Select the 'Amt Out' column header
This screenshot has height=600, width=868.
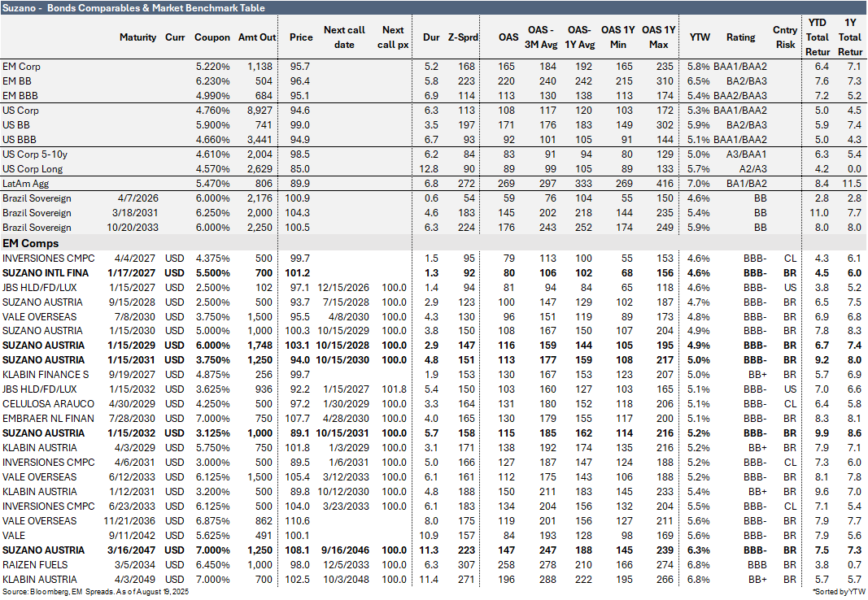257,37
